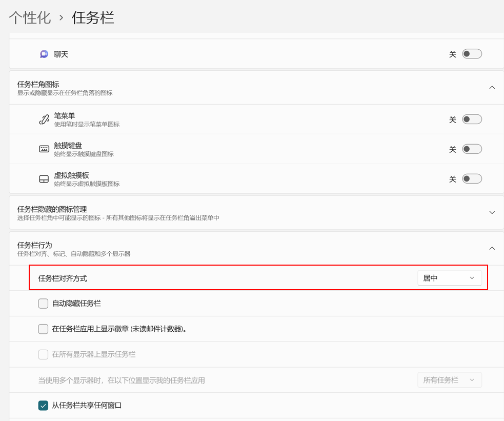Collapse the 任务栏角图标 section chevron
504x421 pixels.
[492, 88]
